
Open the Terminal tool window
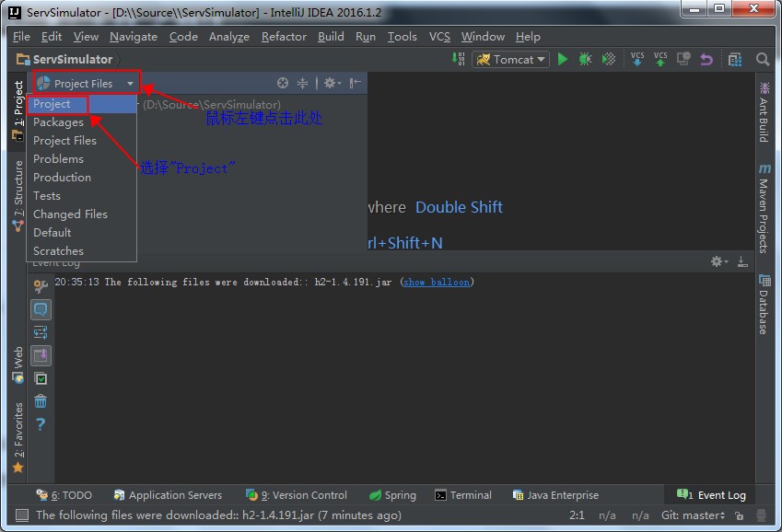tap(463, 495)
